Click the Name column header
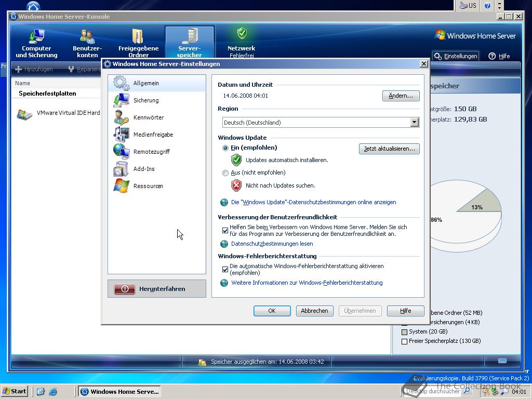This screenshot has height=399, width=532. coord(22,83)
